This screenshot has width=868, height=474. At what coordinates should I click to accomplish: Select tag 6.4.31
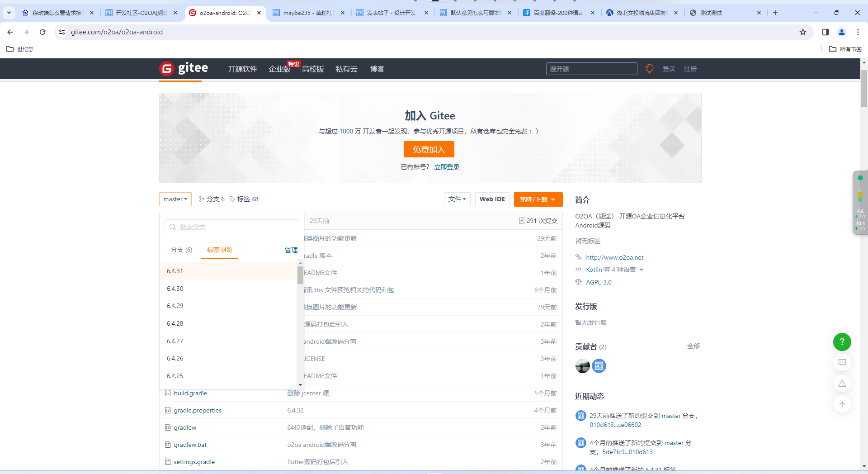click(228, 271)
